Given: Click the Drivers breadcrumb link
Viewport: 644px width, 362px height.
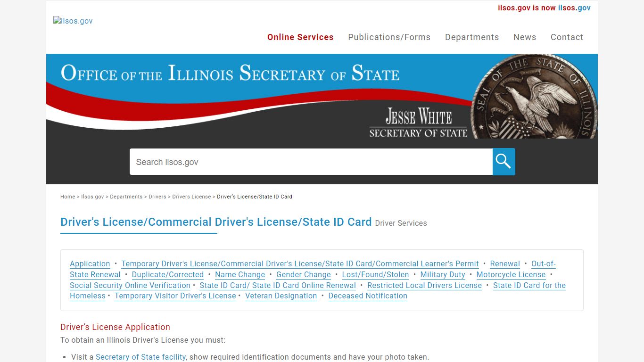Looking at the screenshot, I should tap(157, 197).
